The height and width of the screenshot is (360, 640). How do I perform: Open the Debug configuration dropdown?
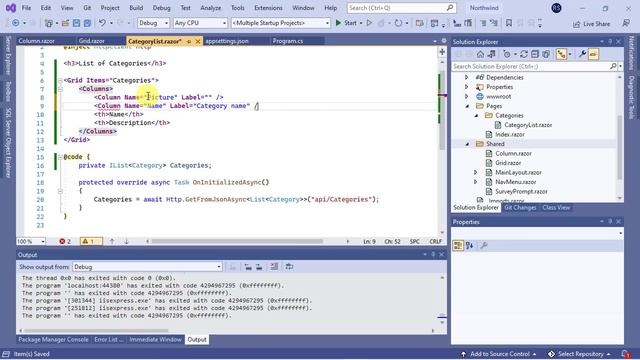pos(153,23)
